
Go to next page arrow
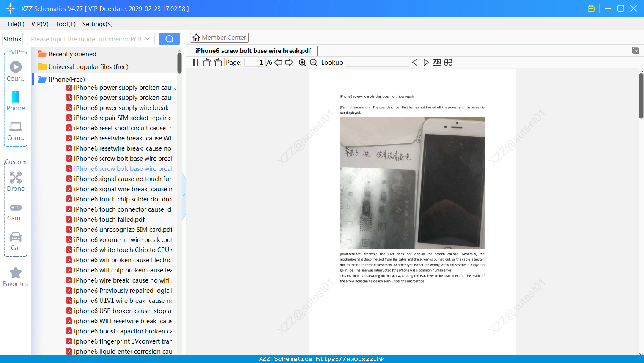click(x=289, y=62)
